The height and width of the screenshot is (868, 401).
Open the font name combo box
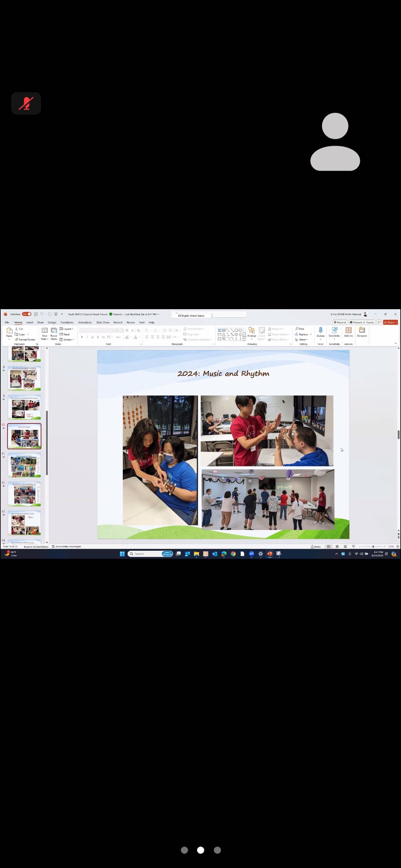[x=96, y=330]
